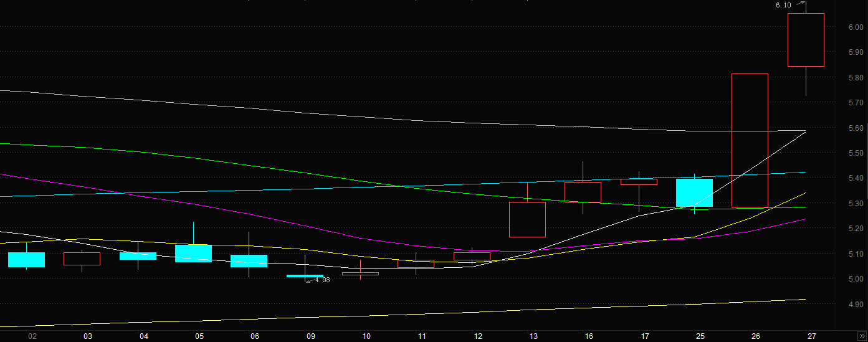Click date label 04 on time axis
The image size is (868, 342).
pos(144,336)
